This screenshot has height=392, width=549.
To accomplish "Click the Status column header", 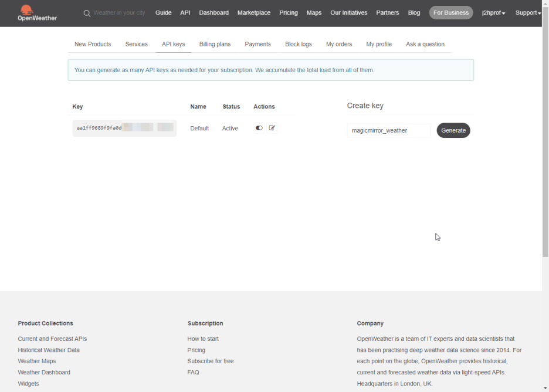I will [231, 106].
